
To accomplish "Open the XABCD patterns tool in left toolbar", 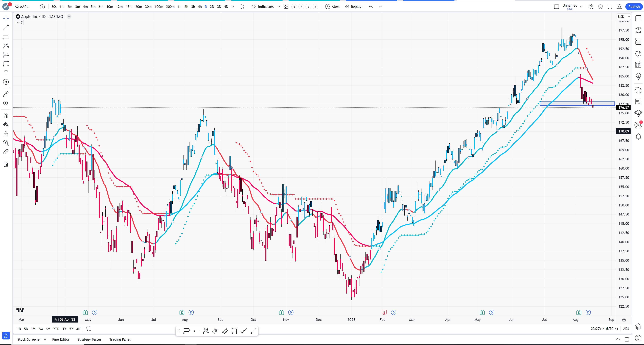I will point(6,45).
